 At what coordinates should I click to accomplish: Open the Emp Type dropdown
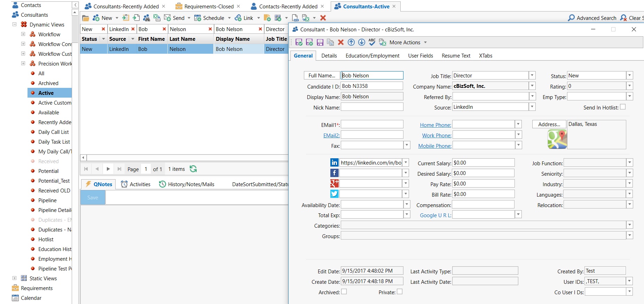pos(629,96)
